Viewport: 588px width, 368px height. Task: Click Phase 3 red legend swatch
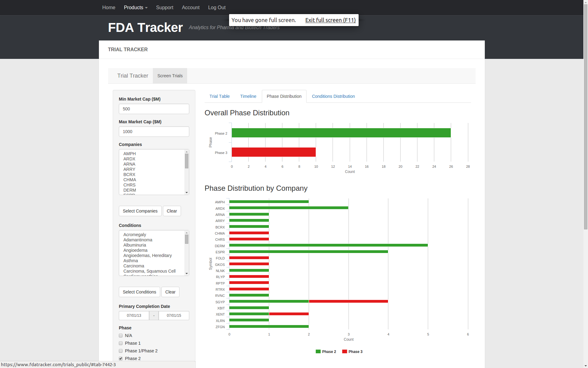345,351
